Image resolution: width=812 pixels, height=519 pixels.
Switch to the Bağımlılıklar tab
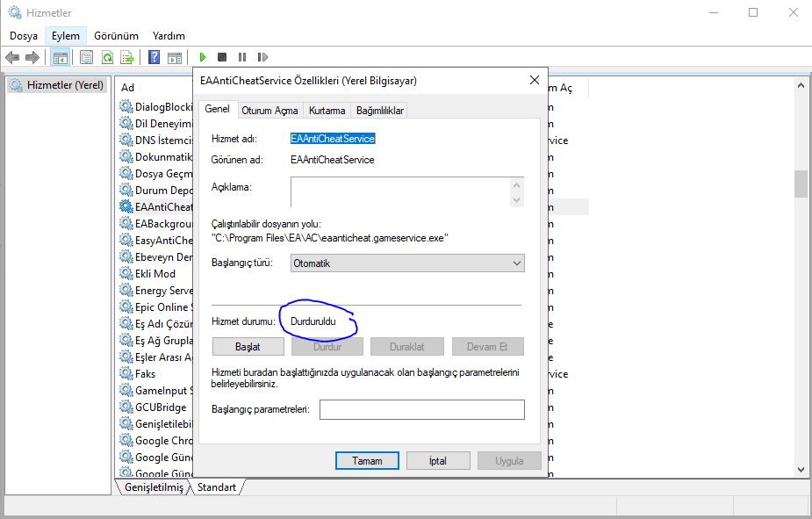pos(379,111)
